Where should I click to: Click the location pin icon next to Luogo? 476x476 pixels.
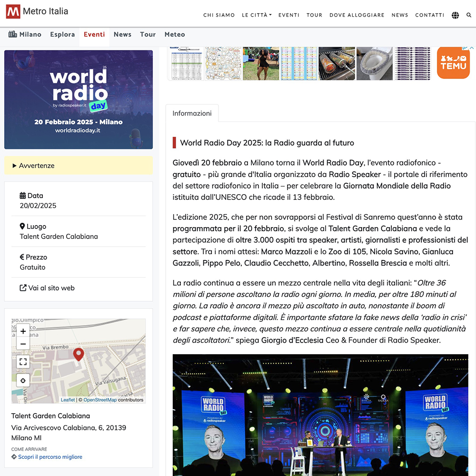pyautogui.click(x=22, y=226)
